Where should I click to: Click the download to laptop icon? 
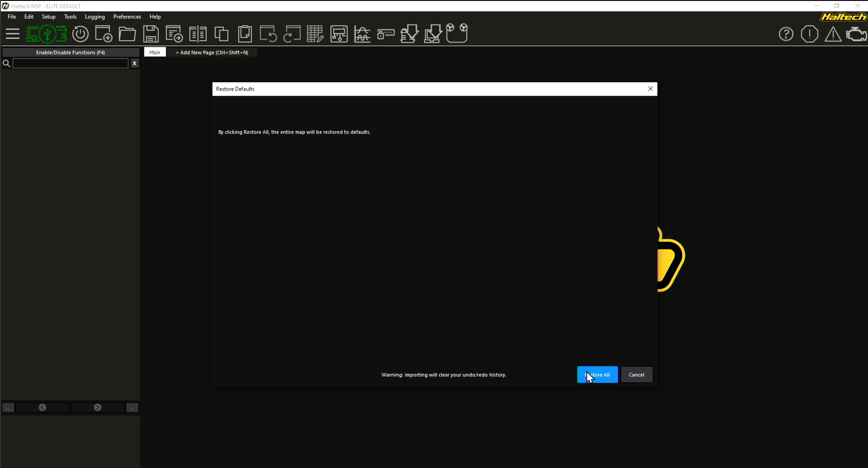[x=433, y=34]
